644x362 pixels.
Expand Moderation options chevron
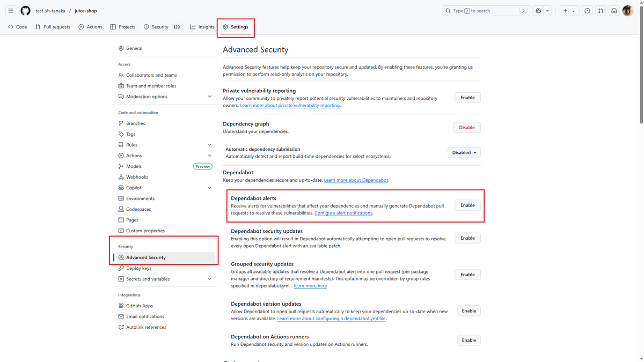209,97
